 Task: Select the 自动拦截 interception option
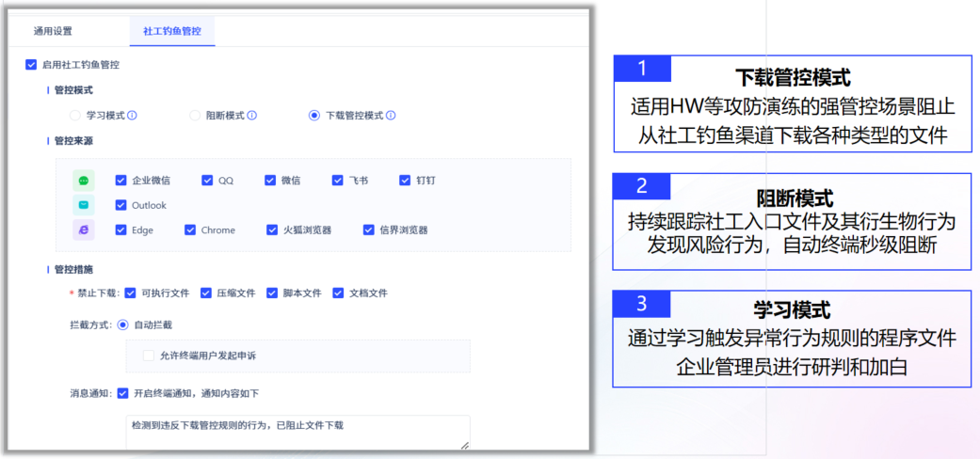(122, 324)
